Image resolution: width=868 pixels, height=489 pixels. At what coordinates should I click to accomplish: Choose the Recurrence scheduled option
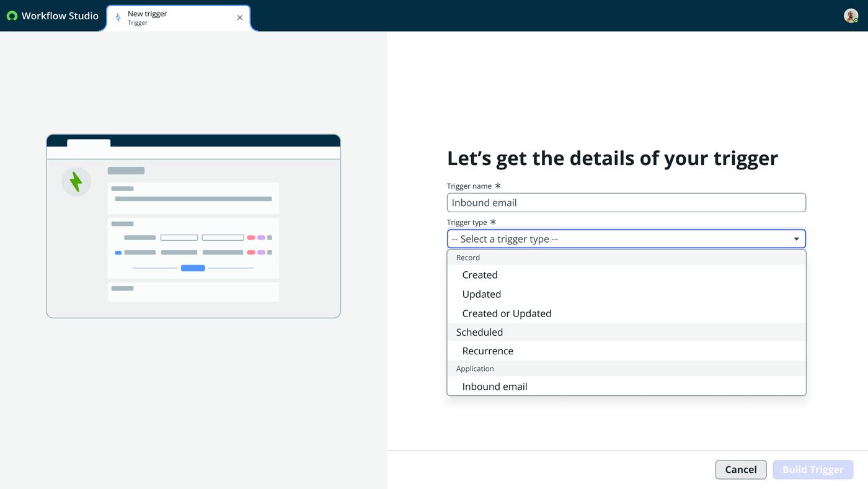626,351
